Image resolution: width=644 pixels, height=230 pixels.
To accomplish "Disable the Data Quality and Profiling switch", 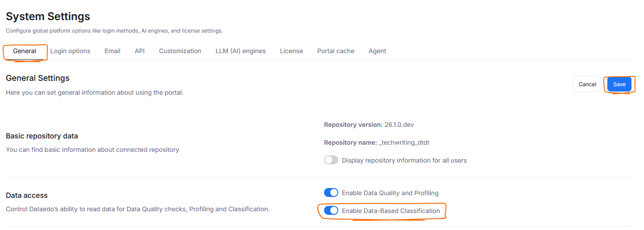I will [x=331, y=193].
